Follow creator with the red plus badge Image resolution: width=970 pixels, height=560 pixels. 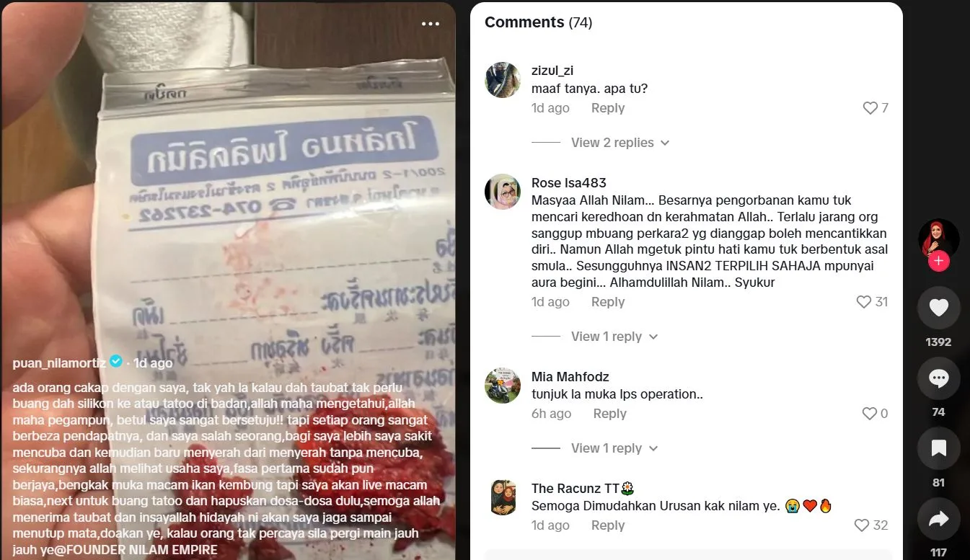pyautogui.click(x=938, y=262)
